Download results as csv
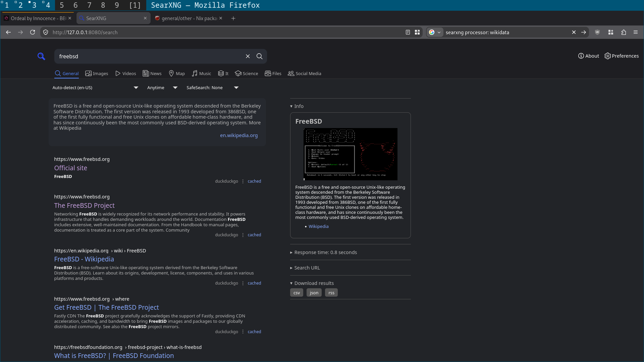The image size is (644, 362). click(297, 293)
